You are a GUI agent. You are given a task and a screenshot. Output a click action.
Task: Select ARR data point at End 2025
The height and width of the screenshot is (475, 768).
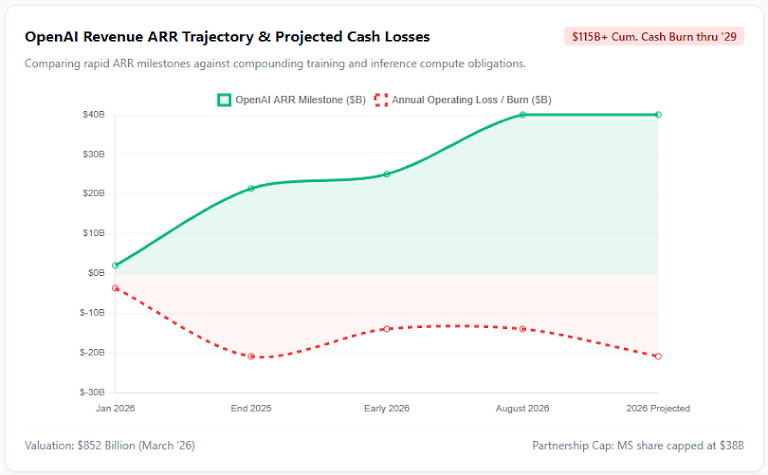point(251,188)
